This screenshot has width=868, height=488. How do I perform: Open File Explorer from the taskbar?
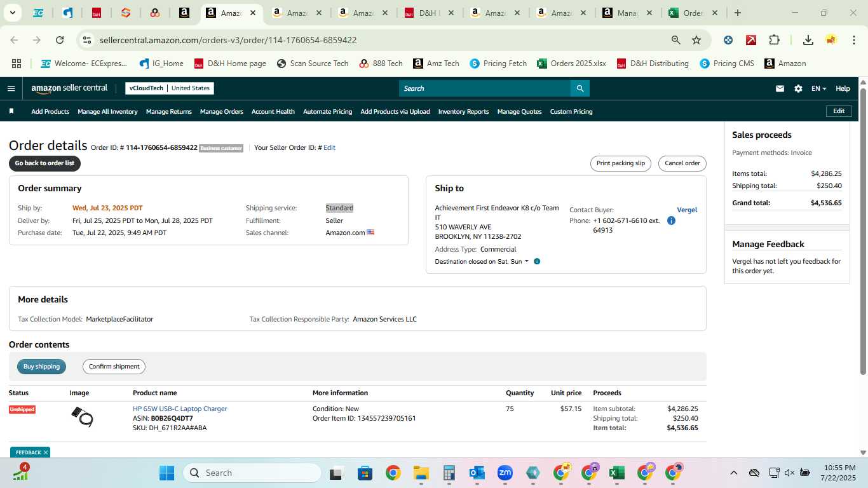click(x=421, y=473)
